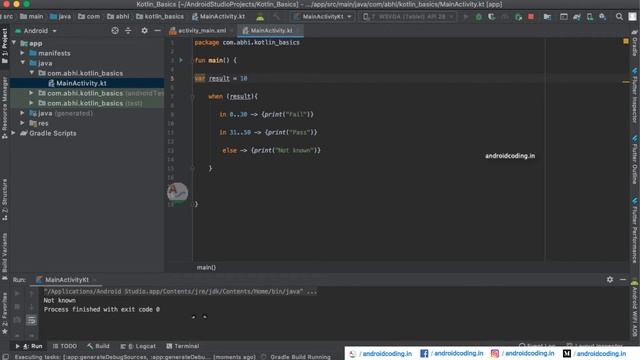Image resolution: width=640 pixels, height=360 pixels.
Task: Click the Gradle Build Running progress indicator
Action: pos(296,357)
